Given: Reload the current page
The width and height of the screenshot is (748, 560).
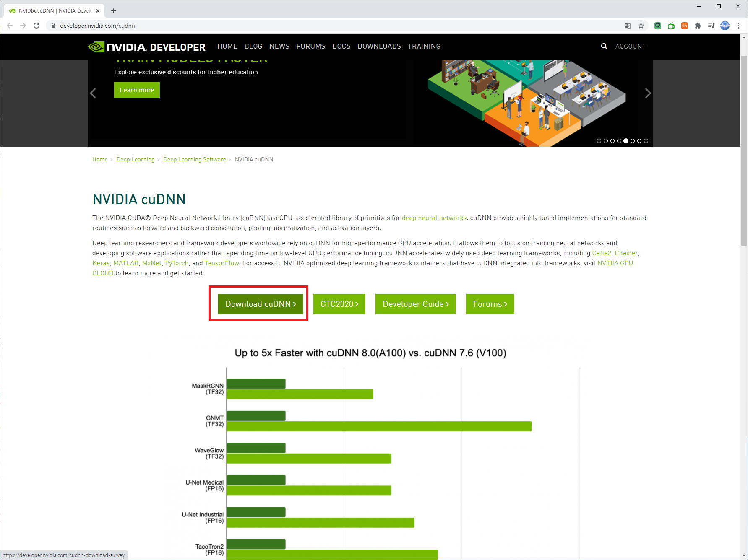Looking at the screenshot, I should pyautogui.click(x=36, y=26).
